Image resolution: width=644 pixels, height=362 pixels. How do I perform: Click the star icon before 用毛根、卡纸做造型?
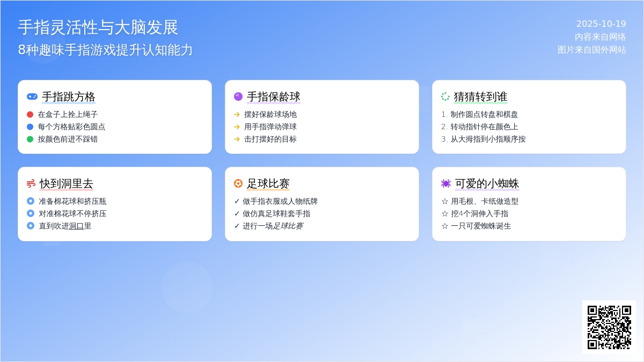(x=444, y=201)
